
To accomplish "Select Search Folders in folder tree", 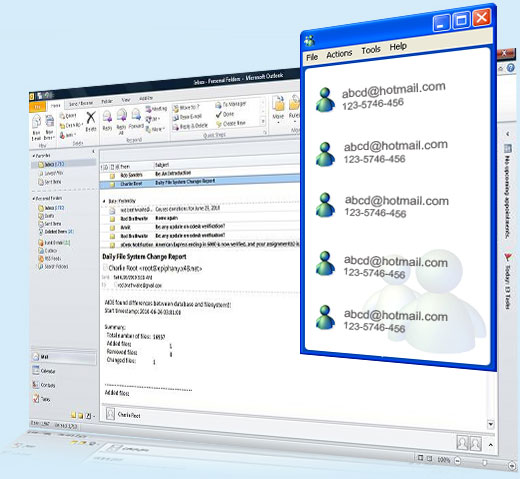I will (x=53, y=266).
